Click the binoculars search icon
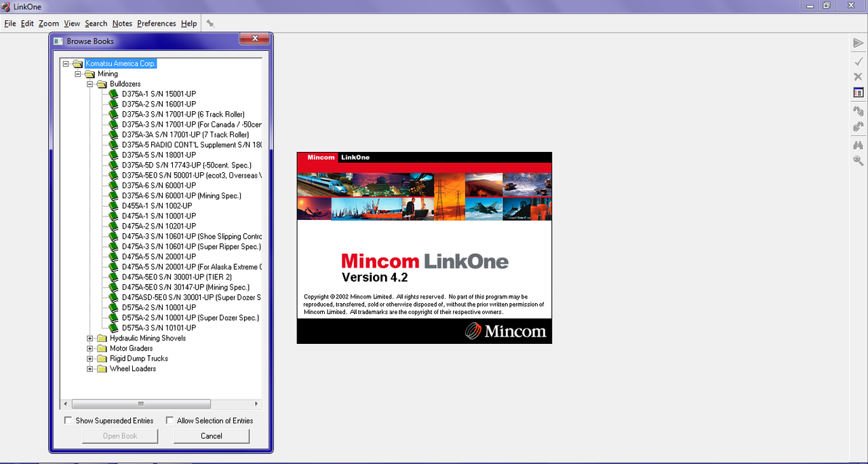 [x=858, y=144]
